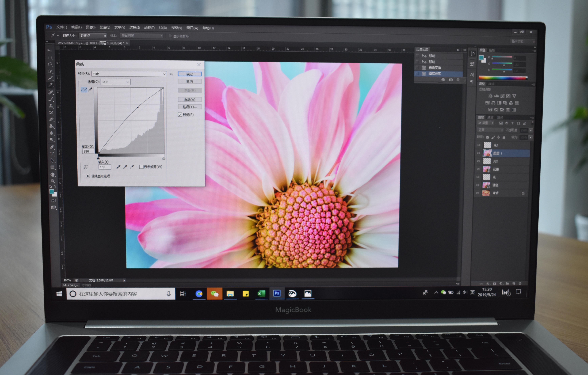Click the 输入(I) input value field

click(105, 167)
